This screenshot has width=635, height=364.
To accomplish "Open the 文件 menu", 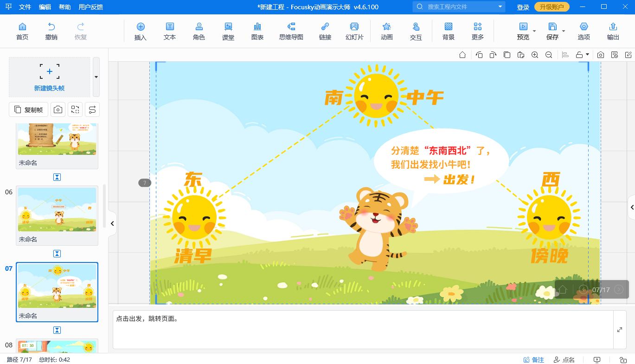I will [x=25, y=7].
